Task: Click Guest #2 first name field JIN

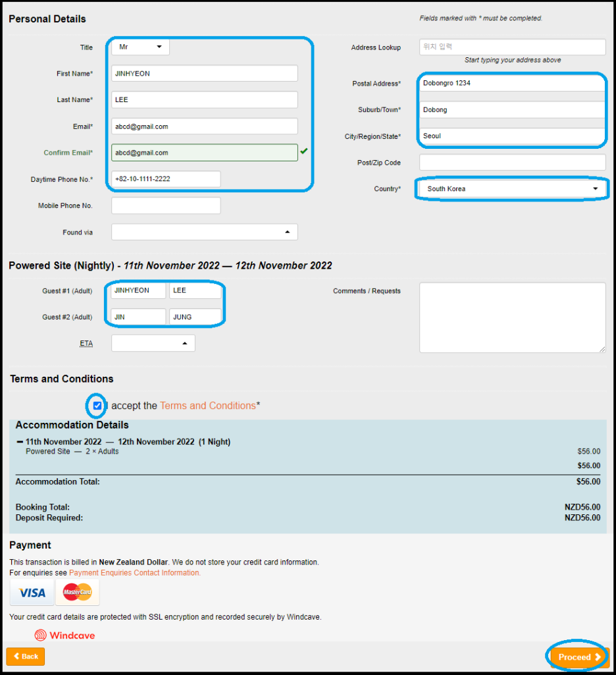Action: click(x=138, y=317)
